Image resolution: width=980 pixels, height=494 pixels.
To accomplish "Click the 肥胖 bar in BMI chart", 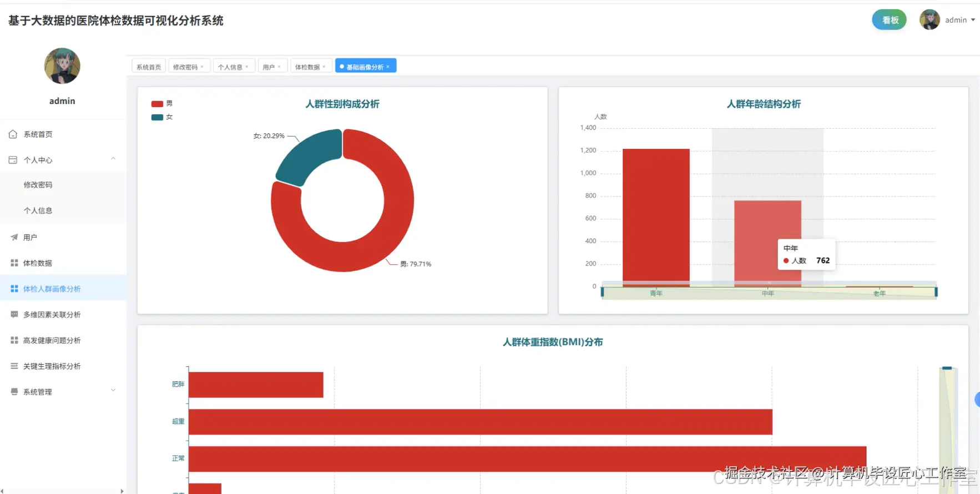I will 256,385.
